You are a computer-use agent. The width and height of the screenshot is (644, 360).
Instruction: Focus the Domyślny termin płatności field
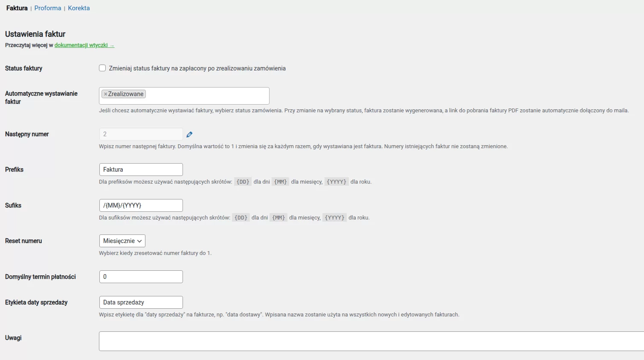coord(141,277)
